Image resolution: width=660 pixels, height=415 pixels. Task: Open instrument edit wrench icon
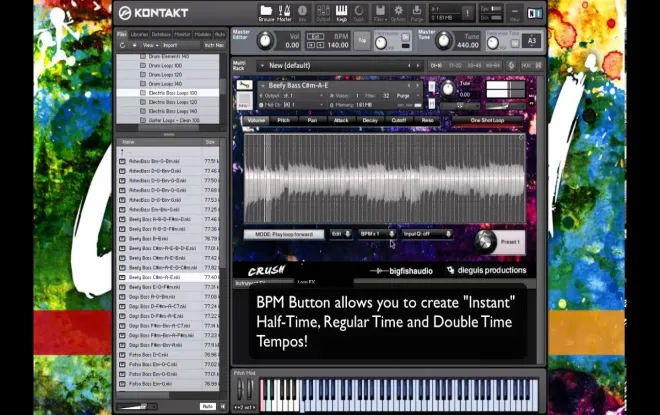pyautogui.click(x=244, y=85)
